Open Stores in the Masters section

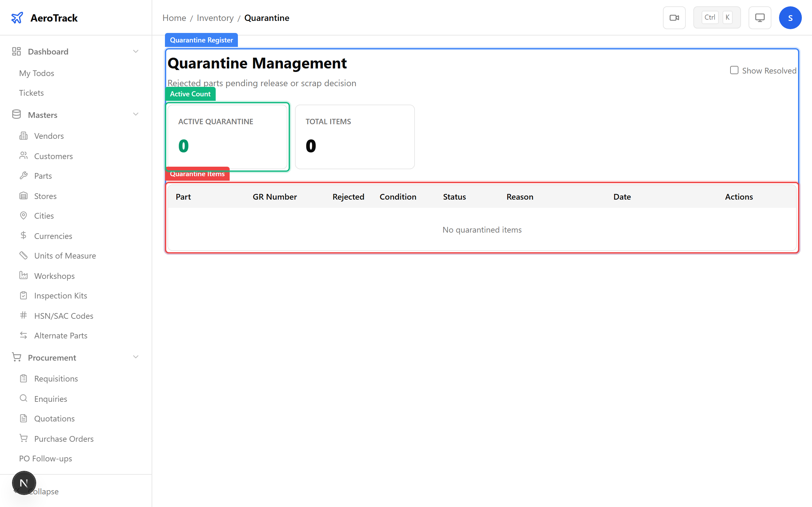coord(45,196)
